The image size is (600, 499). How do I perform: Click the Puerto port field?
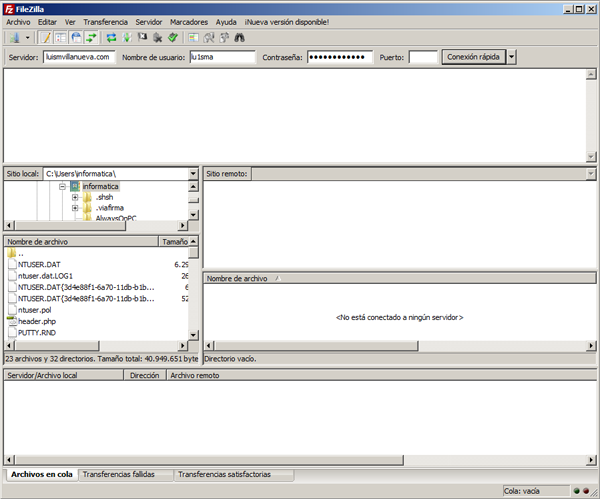coord(423,57)
